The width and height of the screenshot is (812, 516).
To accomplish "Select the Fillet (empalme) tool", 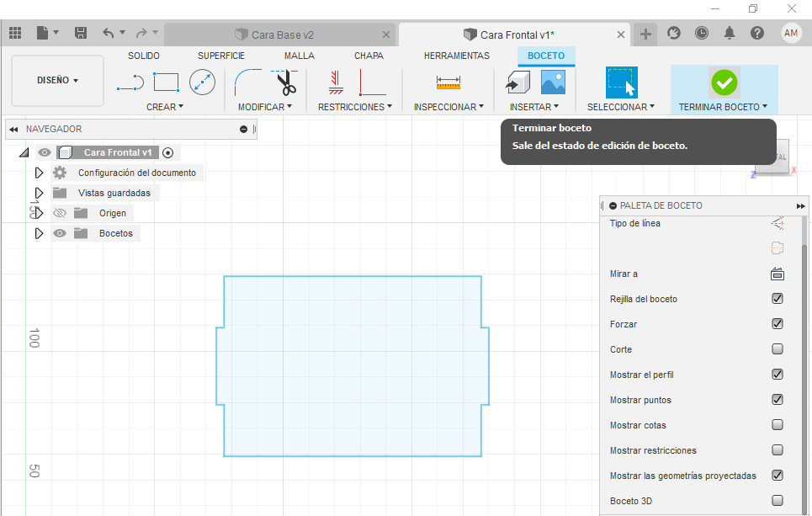I will 247,82.
